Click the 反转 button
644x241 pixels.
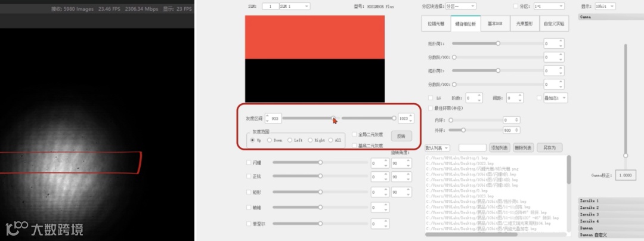point(401,136)
